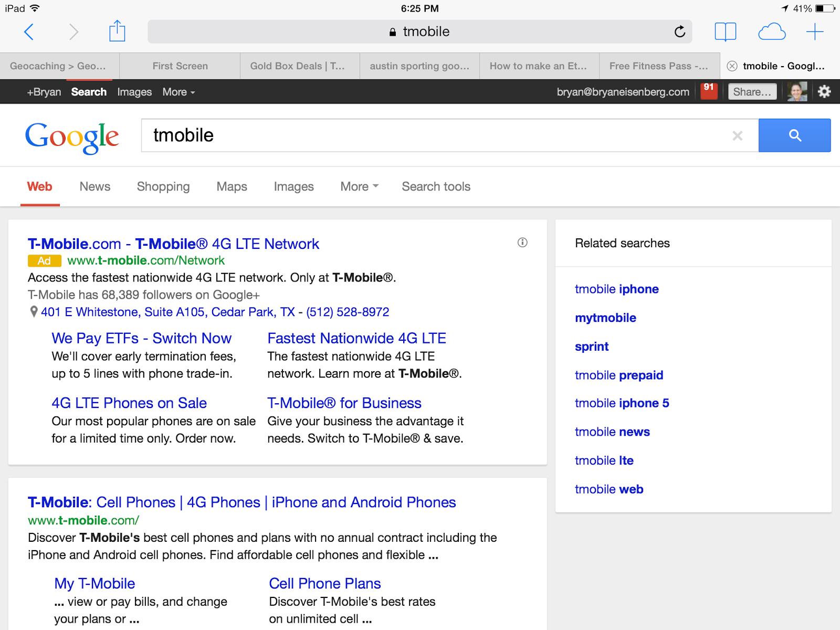Select the Images results tab
Screen dimensions: 840x630
click(x=293, y=187)
